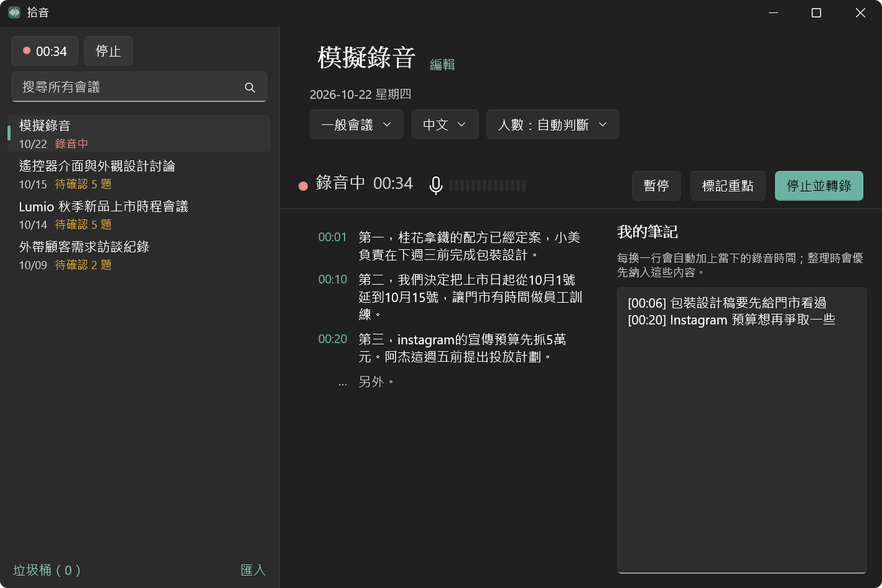Screen dimensions: 882x588
Task: Click the microphone input level meter
Action: pyautogui.click(x=488, y=185)
